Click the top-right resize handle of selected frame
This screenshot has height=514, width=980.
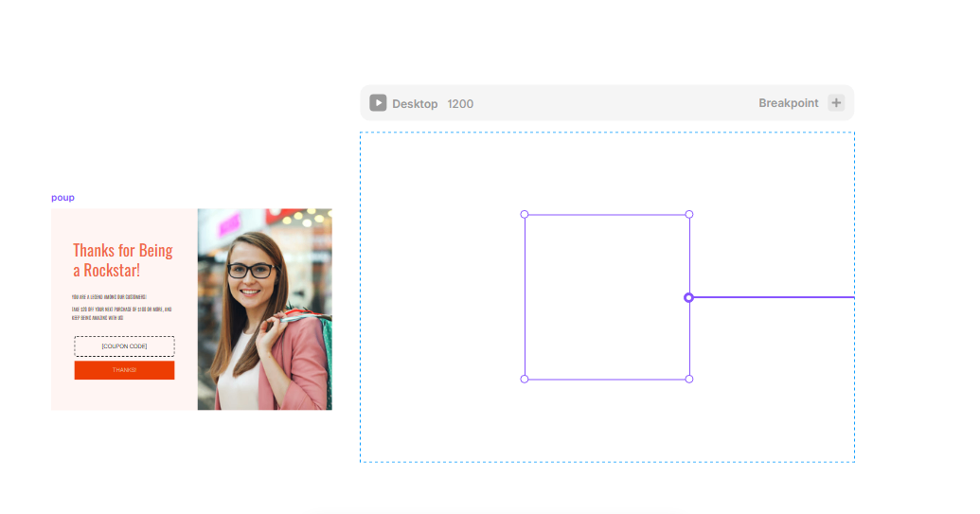[x=689, y=214]
